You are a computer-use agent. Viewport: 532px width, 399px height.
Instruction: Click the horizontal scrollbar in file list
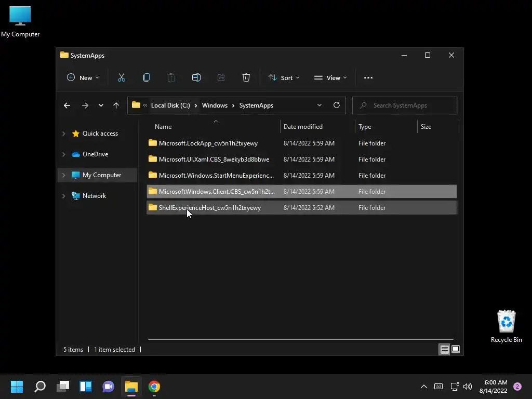point(301,339)
